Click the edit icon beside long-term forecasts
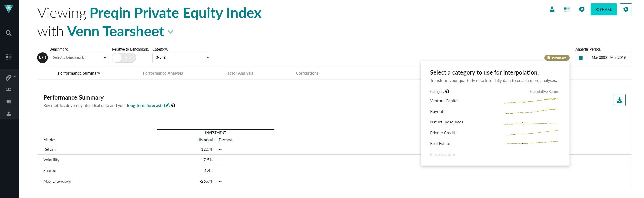This screenshot has height=198, width=644. (x=166, y=105)
